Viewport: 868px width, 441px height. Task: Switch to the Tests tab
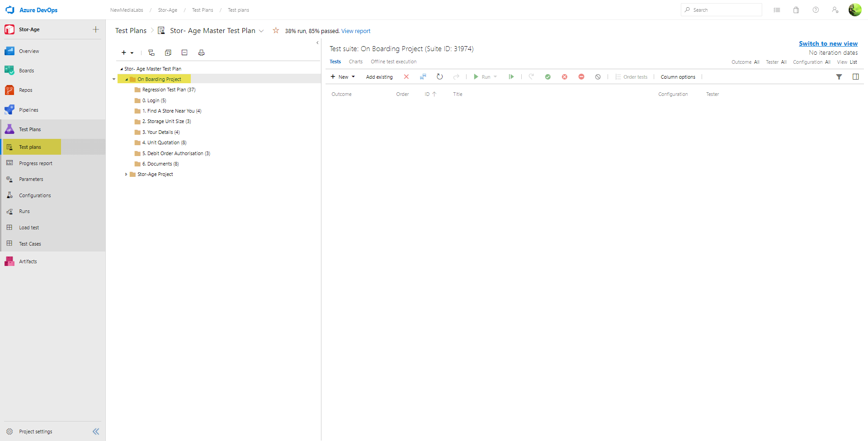tap(335, 62)
